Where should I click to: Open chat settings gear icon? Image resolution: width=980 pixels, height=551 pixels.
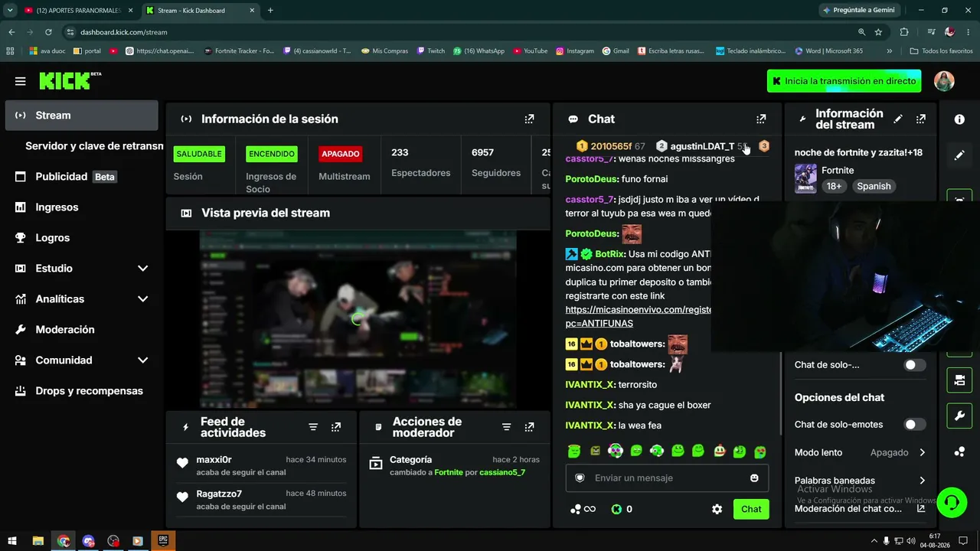coord(717,509)
